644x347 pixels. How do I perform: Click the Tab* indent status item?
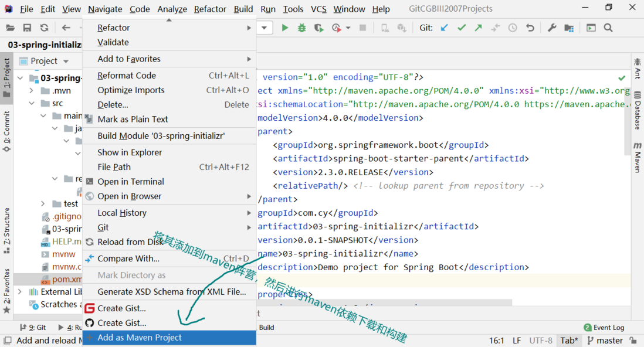569,341
